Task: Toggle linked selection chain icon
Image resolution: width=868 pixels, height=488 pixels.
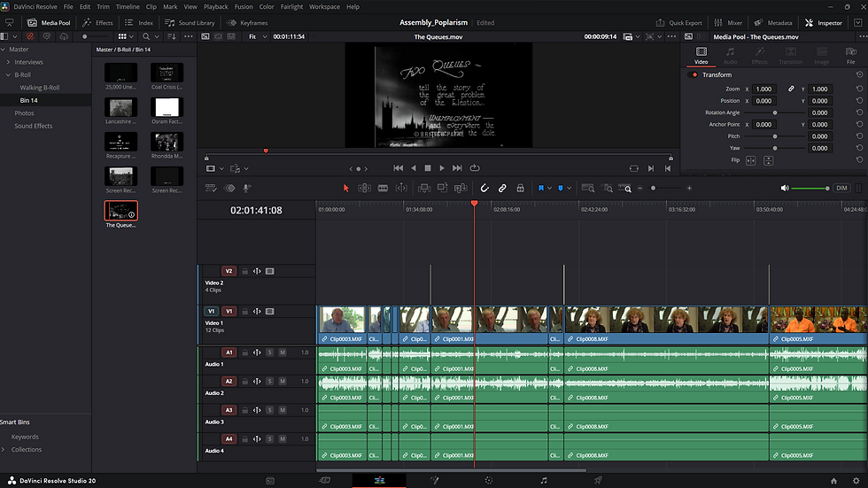Action: (502, 188)
